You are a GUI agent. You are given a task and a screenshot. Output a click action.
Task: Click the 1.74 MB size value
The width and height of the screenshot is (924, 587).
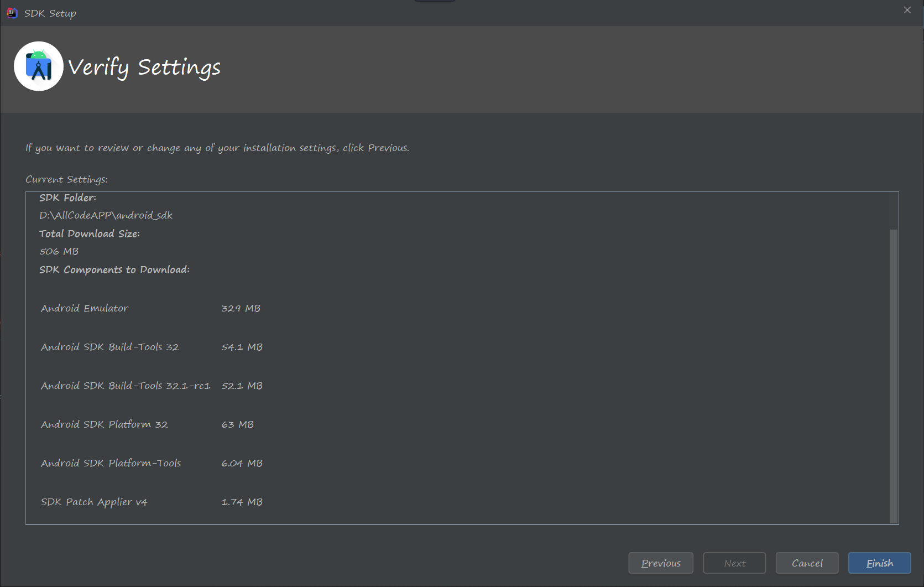pyautogui.click(x=242, y=502)
